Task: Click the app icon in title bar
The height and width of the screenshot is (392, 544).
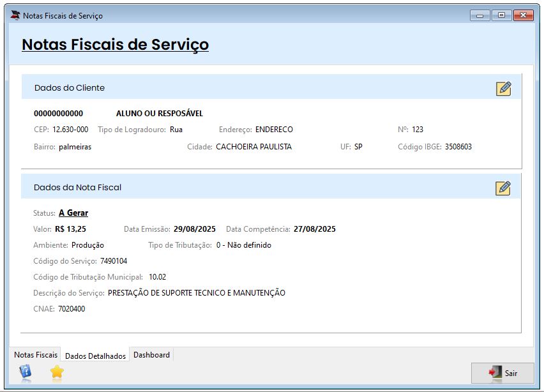Action: [x=15, y=15]
